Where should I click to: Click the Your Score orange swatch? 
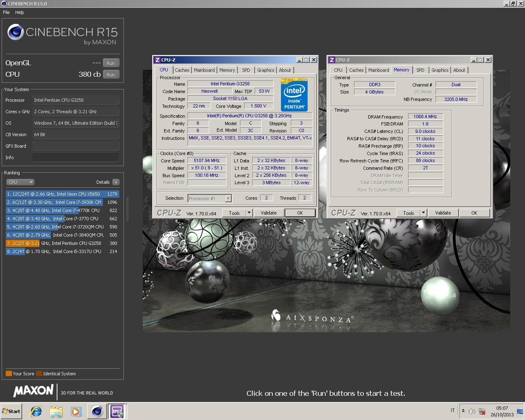pos(9,374)
